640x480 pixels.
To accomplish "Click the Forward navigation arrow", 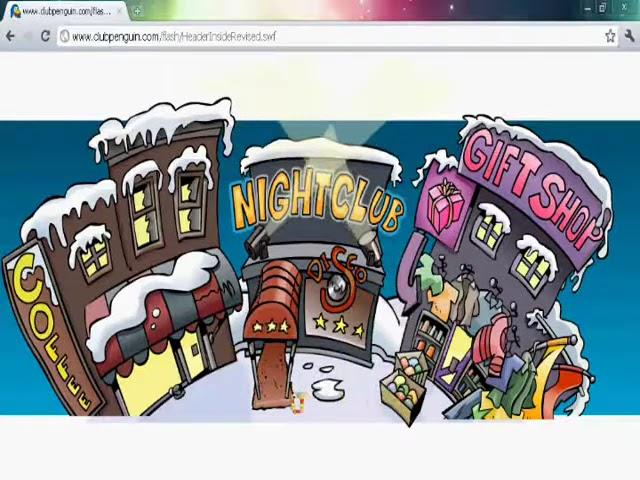I will tap(28, 36).
